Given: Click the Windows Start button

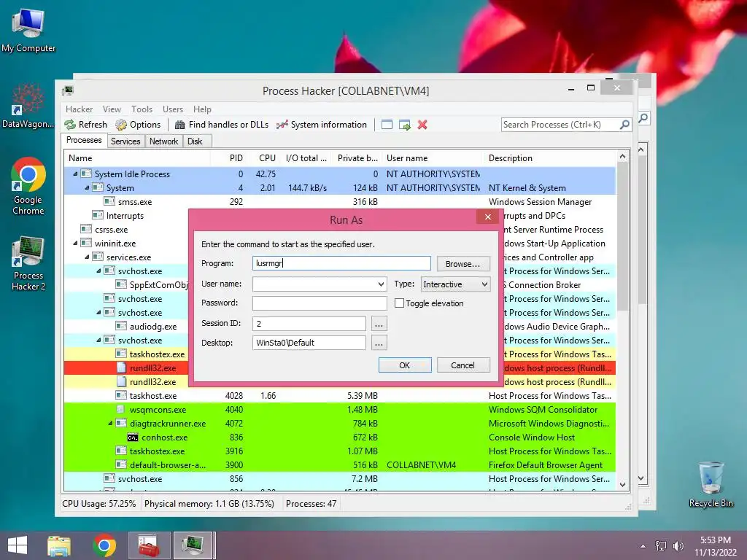Looking at the screenshot, I should tap(18, 545).
